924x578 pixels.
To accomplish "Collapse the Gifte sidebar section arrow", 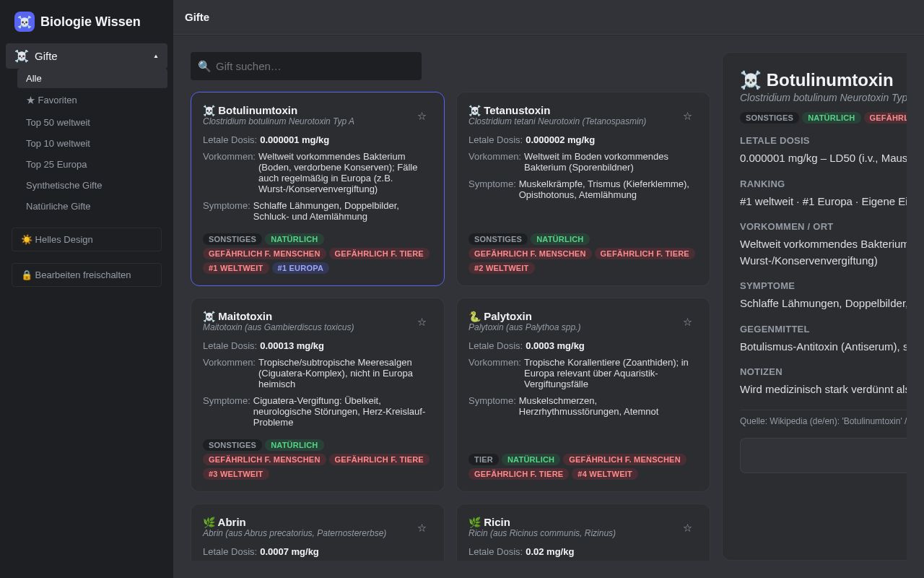I will tap(156, 56).
